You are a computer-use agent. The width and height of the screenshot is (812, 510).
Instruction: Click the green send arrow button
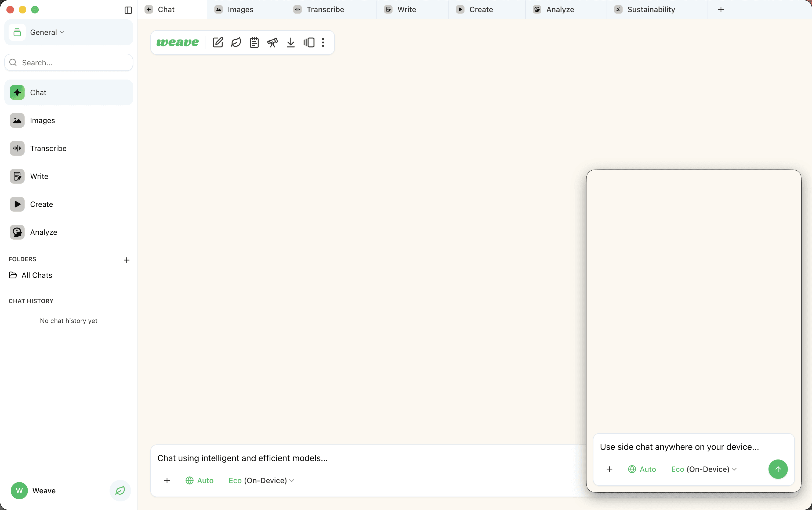778,469
